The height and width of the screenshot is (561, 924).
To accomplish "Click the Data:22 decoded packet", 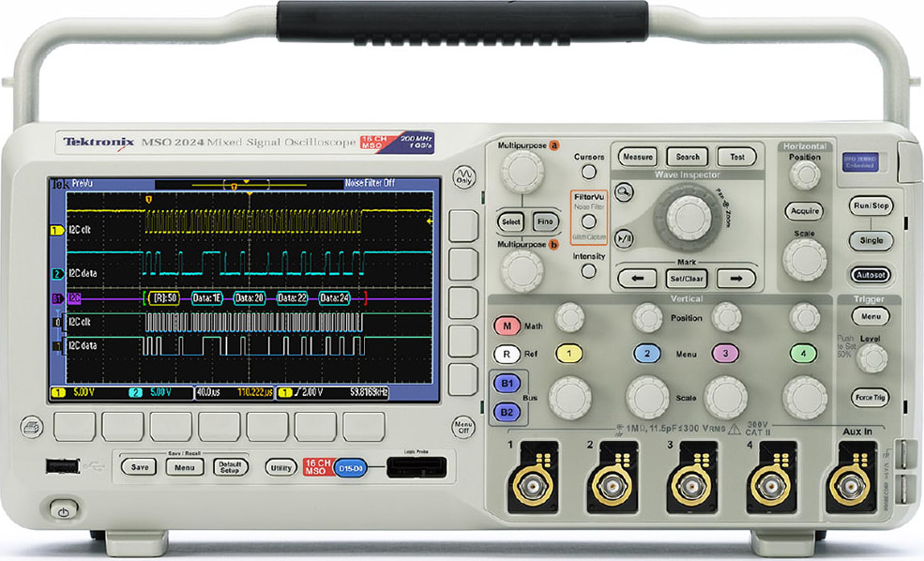I will pos(293,298).
